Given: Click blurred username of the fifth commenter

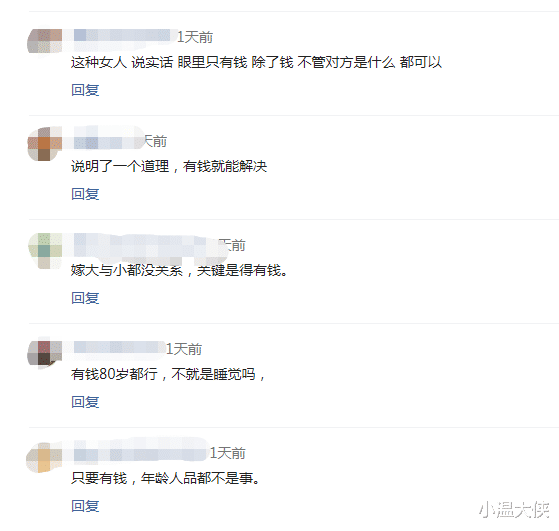Looking at the screenshot, I should 138,452.
